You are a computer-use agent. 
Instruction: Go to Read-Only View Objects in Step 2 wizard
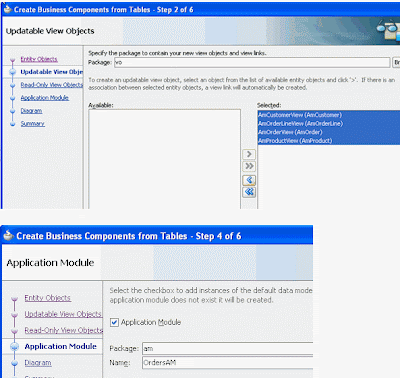(52, 85)
